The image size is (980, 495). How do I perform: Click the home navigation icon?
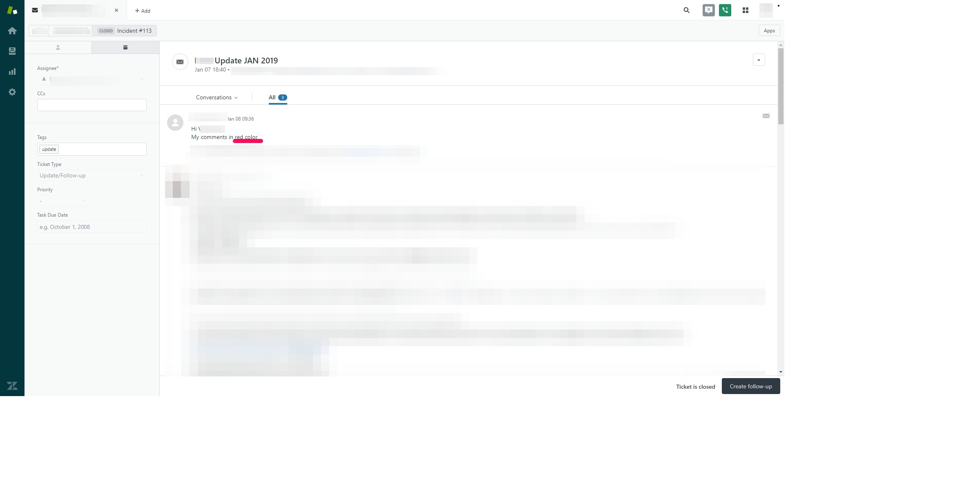tap(12, 30)
